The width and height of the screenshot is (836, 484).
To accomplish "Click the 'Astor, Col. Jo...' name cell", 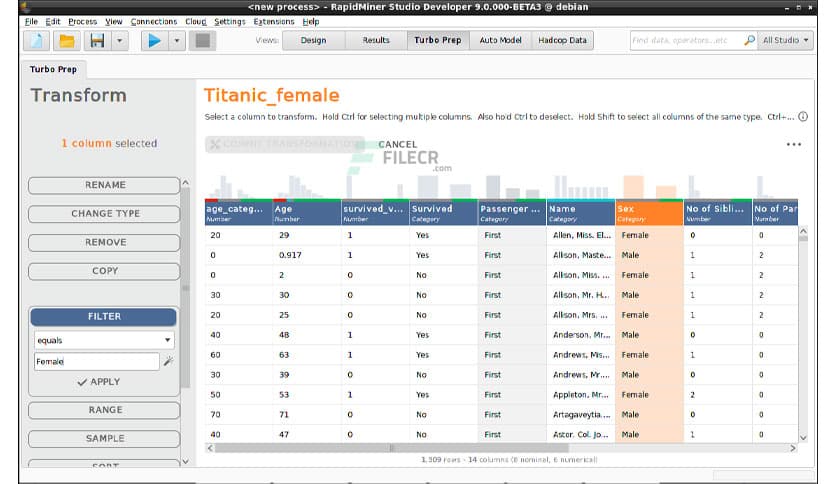I will pyautogui.click(x=581, y=434).
